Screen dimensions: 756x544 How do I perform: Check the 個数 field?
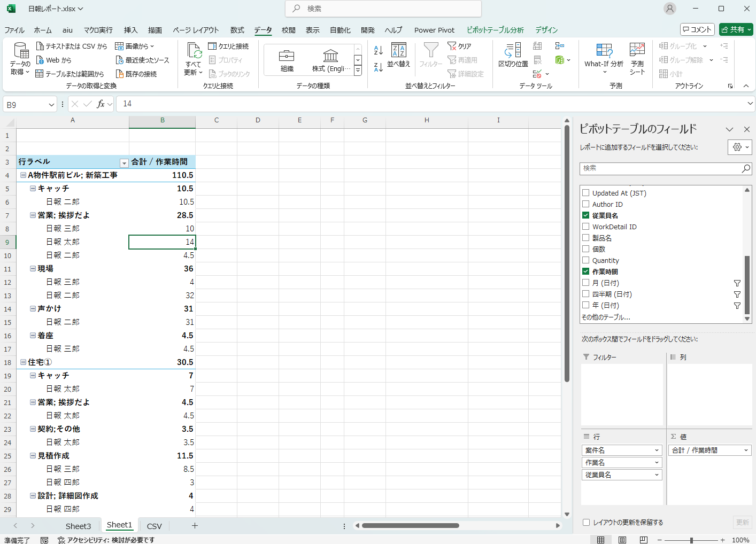(586, 249)
